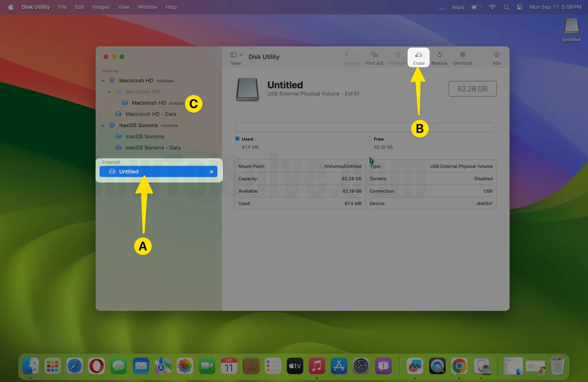This screenshot has height=382, width=588.
Task: Open the Window menu
Action: (147, 7)
